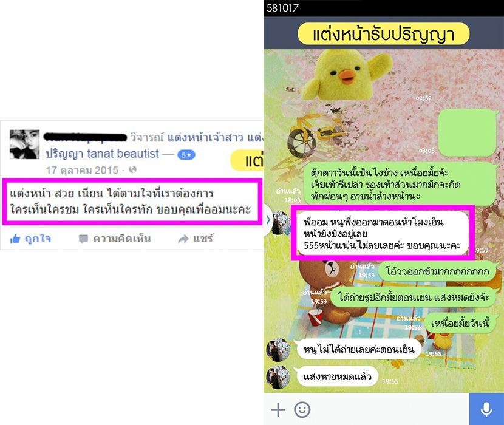Select the empty green message bubble

tap(468, 132)
